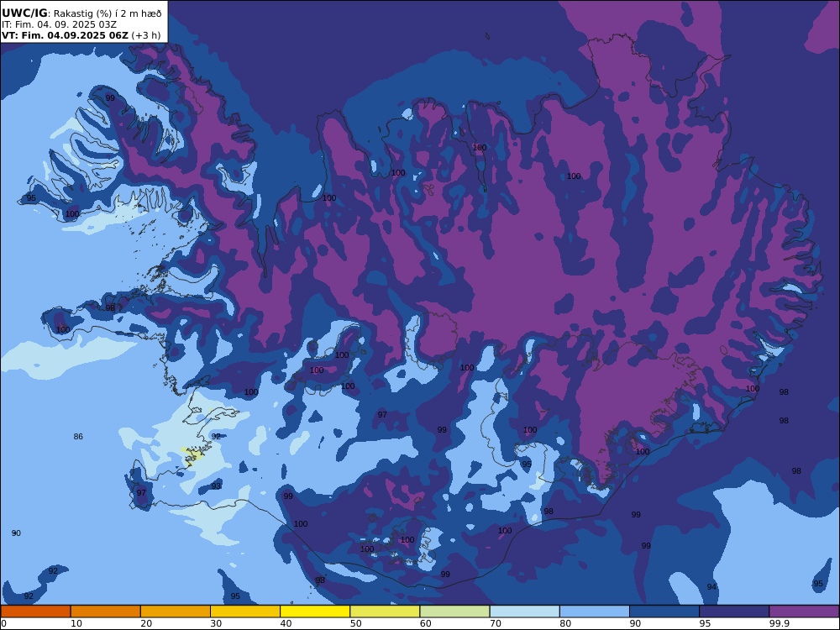
Task: Click the '93' humidity value on the map
Action: [x=216, y=486]
